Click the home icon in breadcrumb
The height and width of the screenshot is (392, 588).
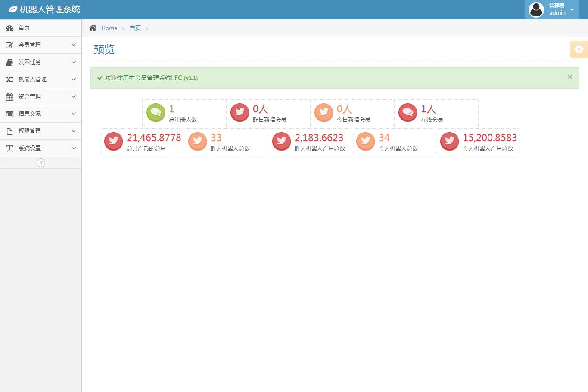pyautogui.click(x=93, y=28)
